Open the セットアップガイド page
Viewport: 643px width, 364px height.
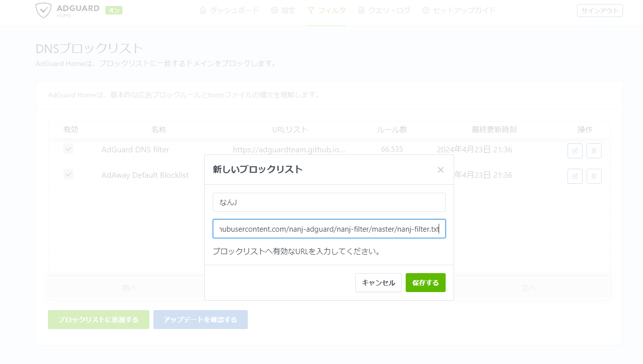point(459,10)
